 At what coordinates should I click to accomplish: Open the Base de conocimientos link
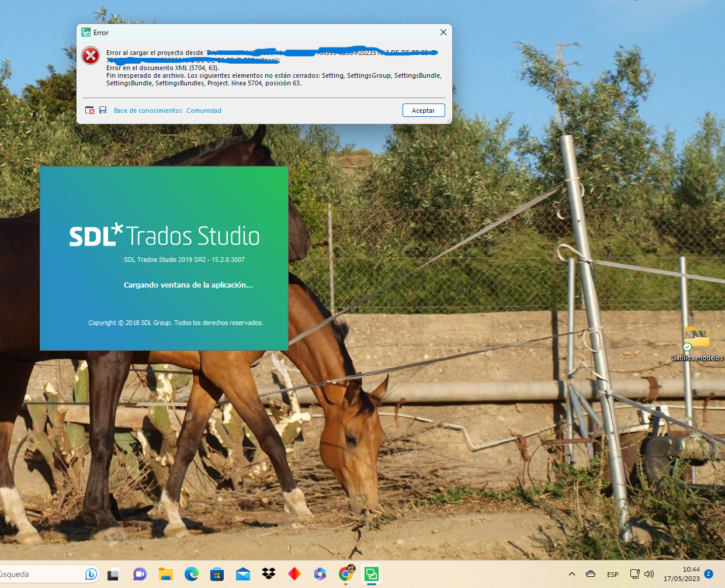pyautogui.click(x=147, y=110)
